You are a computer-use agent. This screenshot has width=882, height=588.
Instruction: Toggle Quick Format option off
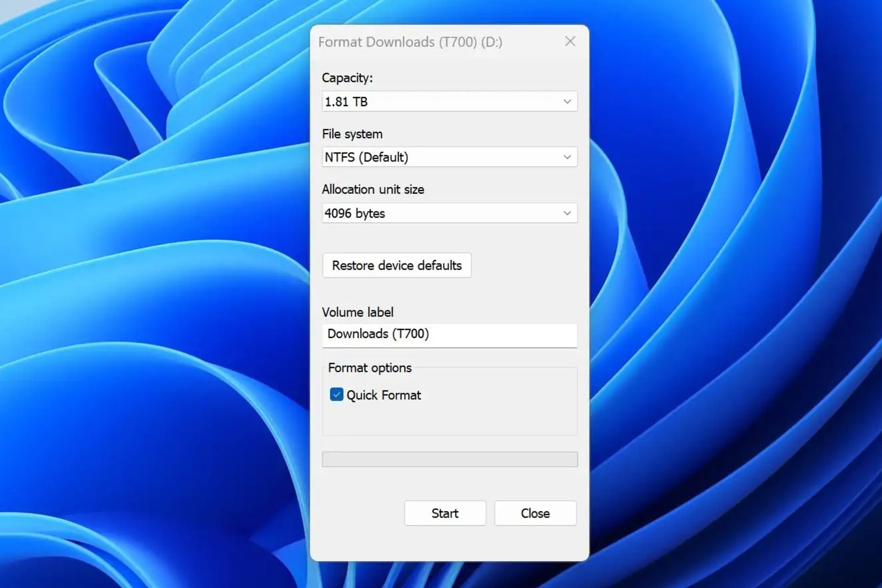[336, 395]
